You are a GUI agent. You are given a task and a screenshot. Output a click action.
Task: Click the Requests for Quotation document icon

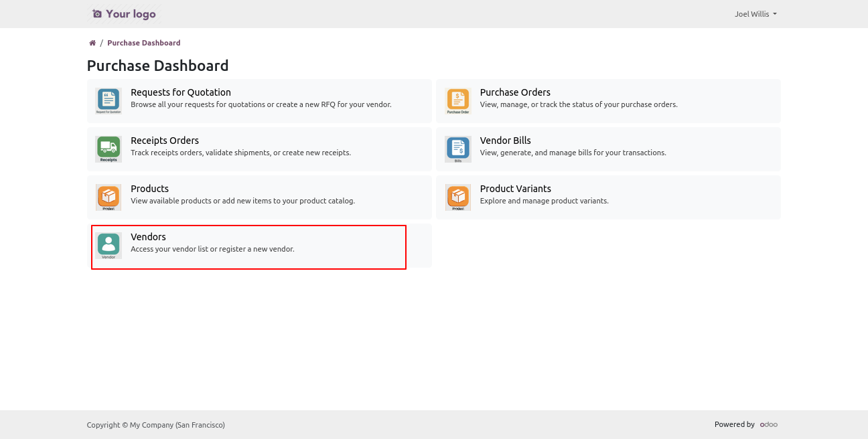point(108,101)
